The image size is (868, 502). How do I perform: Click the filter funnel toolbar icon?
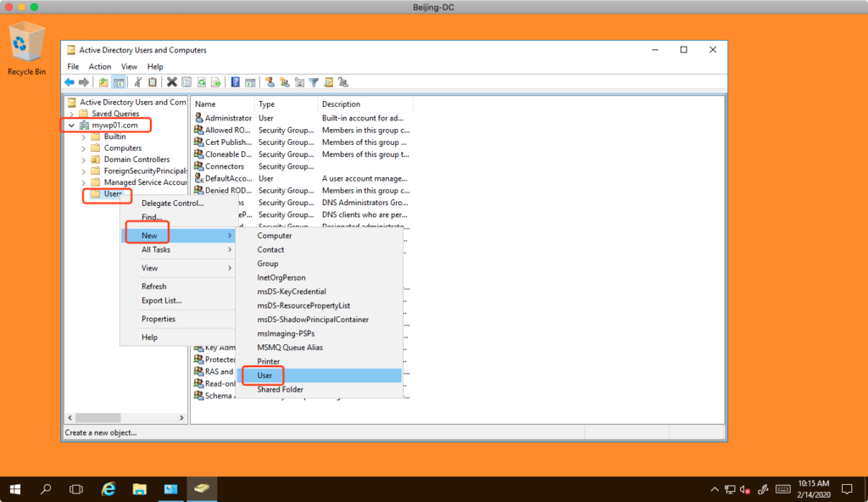[314, 82]
